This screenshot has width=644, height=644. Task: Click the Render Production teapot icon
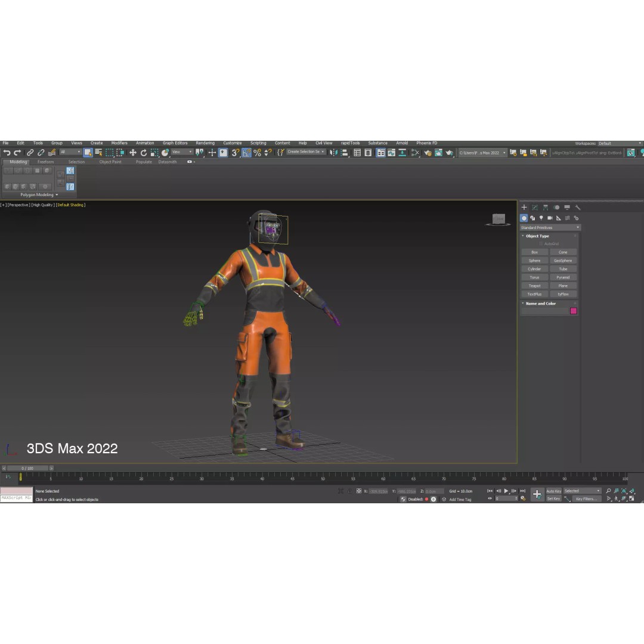(x=450, y=153)
